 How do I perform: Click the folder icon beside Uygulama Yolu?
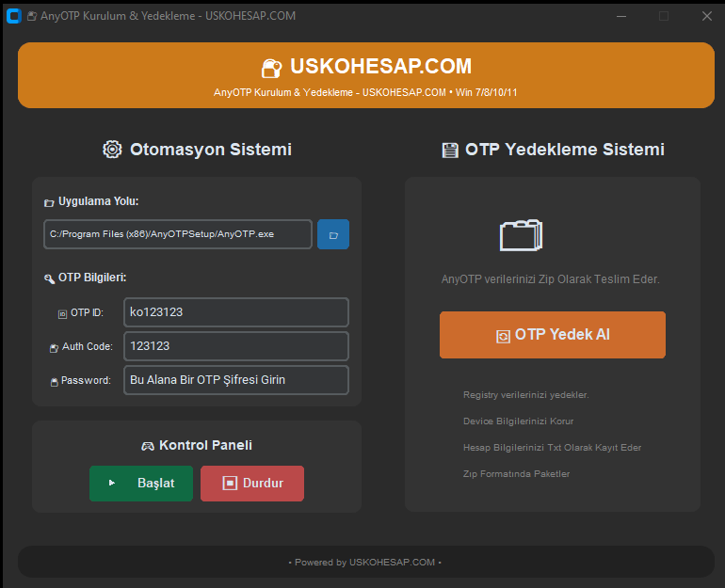point(49,202)
